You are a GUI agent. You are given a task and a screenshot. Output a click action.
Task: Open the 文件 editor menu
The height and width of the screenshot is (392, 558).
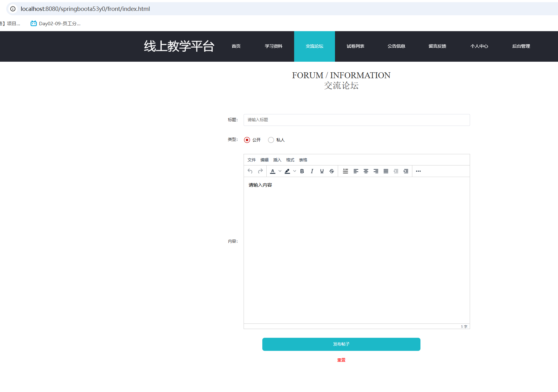pyautogui.click(x=252, y=160)
